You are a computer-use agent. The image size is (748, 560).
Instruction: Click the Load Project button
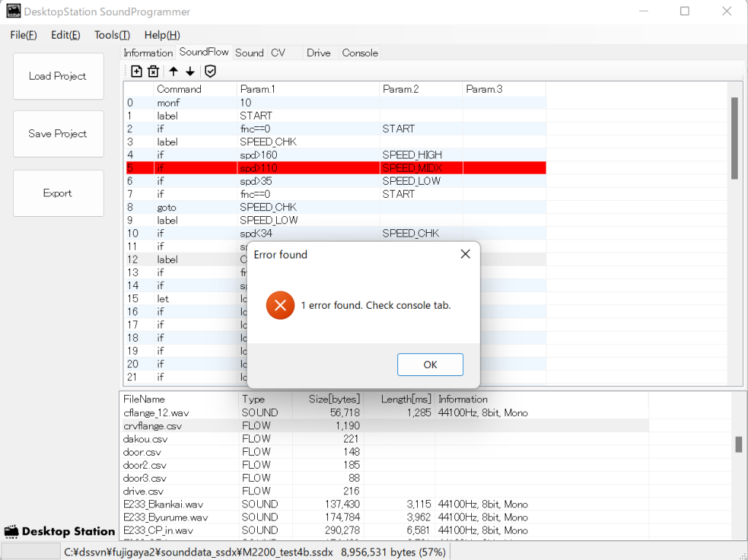pos(58,76)
